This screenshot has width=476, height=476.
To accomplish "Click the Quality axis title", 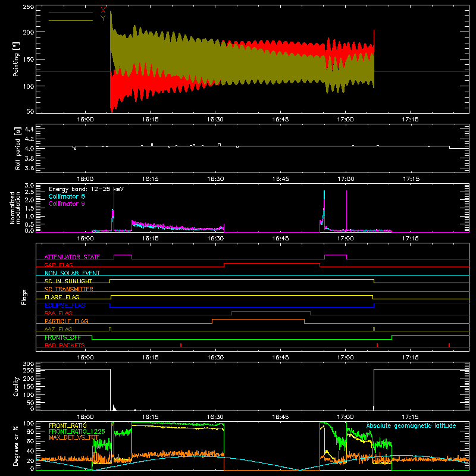I will 16,386.
